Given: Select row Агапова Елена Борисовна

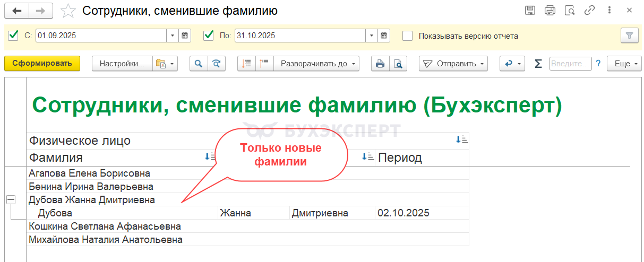Looking at the screenshot, I should (x=248, y=173).
